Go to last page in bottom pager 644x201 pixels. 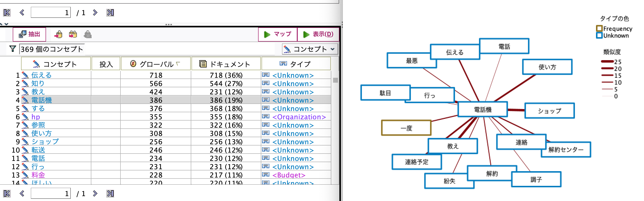point(110,193)
